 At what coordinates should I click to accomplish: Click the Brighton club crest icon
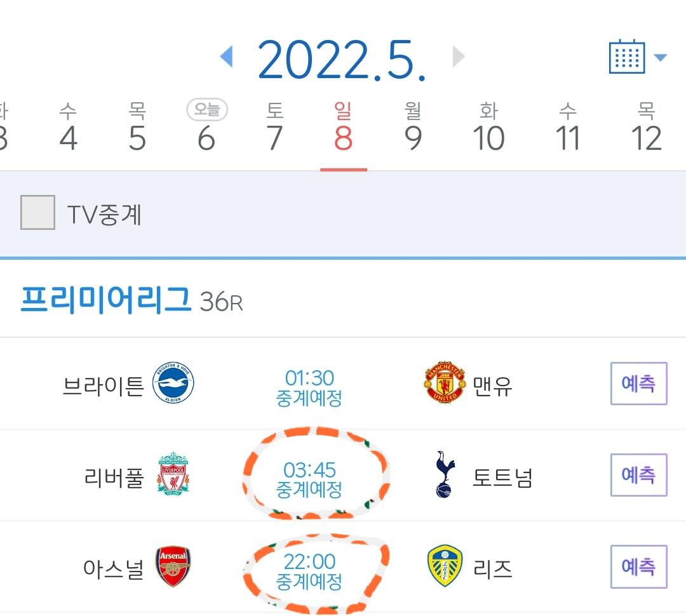[173, 384]
